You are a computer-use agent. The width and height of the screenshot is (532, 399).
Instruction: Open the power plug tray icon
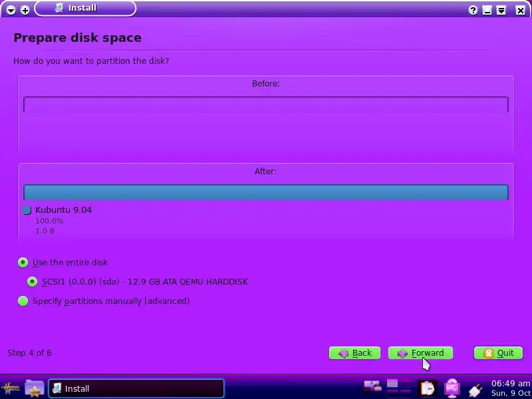[475, 390]
